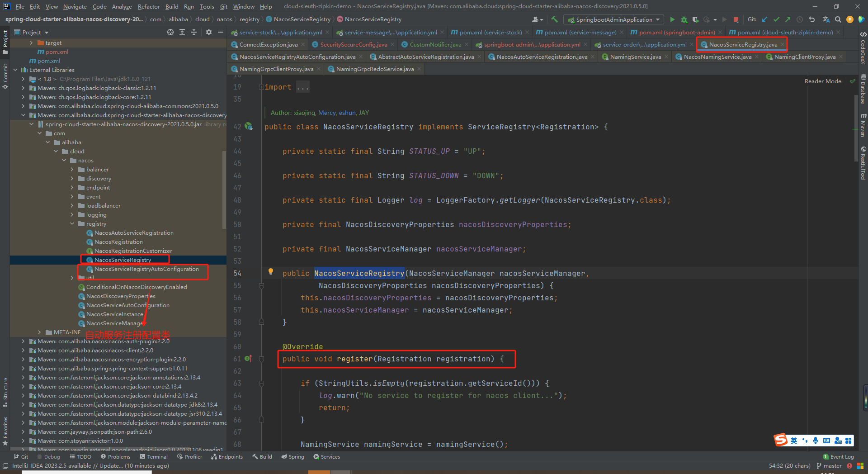Toggle the Sogou voice input microphone
The height and width of the screenshot is (474, 868).
(816, 441)
